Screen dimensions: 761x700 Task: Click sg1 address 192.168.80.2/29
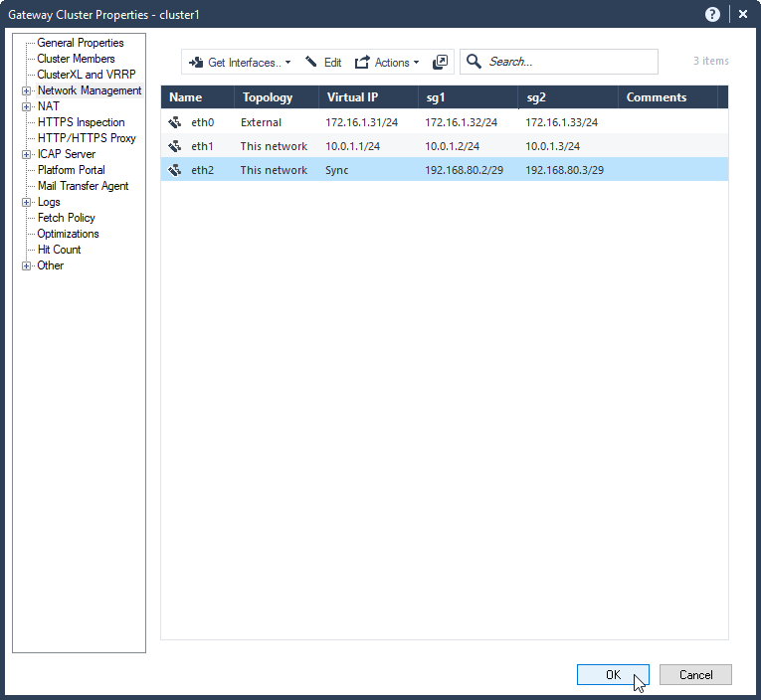[x=464, y=170]
